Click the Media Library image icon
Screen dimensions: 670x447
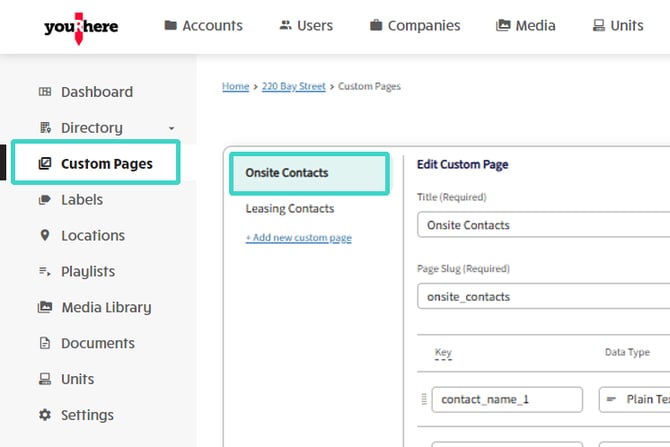pyautogui.click(x=44, y=308)
